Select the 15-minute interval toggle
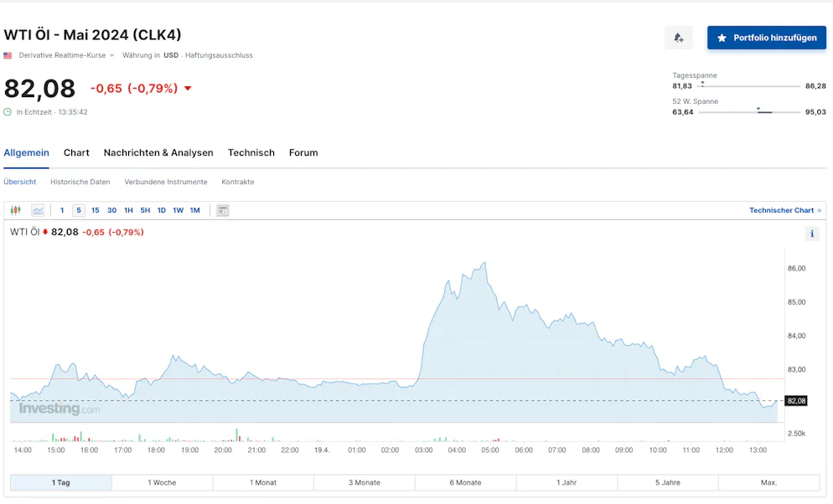Viewport: 833px width, 504px height. (x=95, y=210)
